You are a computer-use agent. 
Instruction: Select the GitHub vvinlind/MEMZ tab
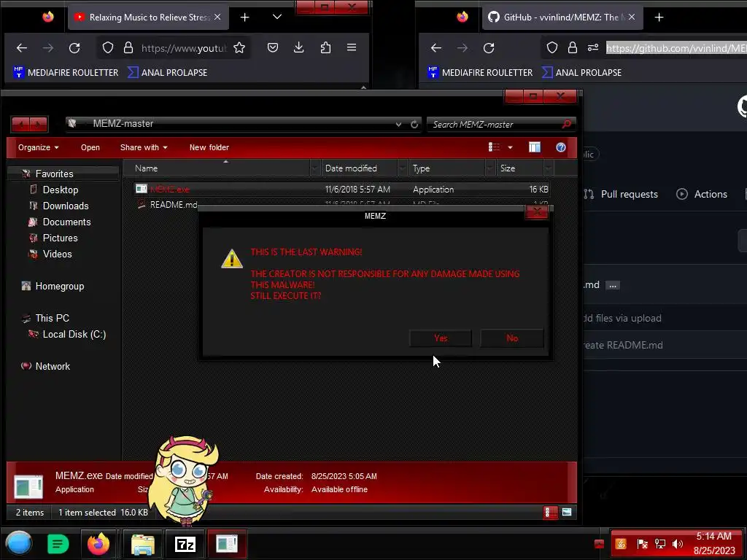tap(562, 17)
